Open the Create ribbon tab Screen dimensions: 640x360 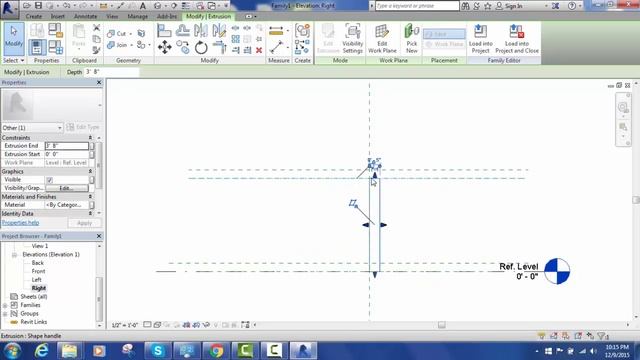click(x=33, y=16)
